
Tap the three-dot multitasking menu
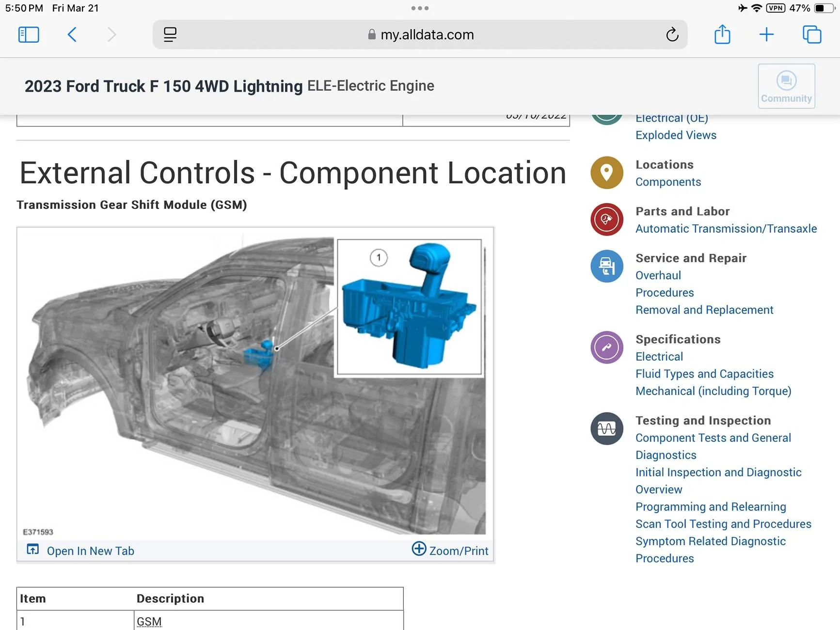pos(420,8)
